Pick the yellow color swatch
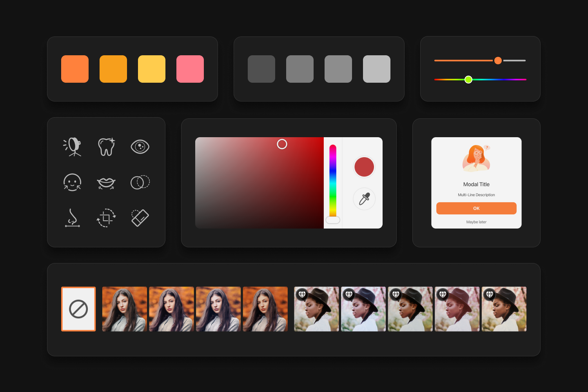Screen dimensions: 588x392 click(152, 69)
